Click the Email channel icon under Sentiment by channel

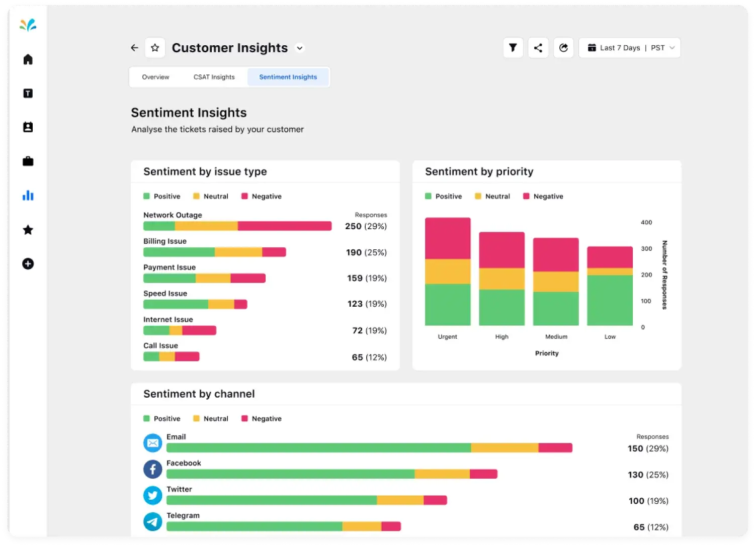(152, 443)
